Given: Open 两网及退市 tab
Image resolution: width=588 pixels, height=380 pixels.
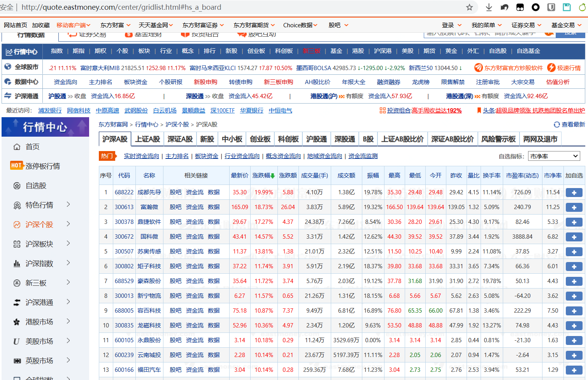Looking at the screenshot, I should pyautogui.click(x=540, y=139).
